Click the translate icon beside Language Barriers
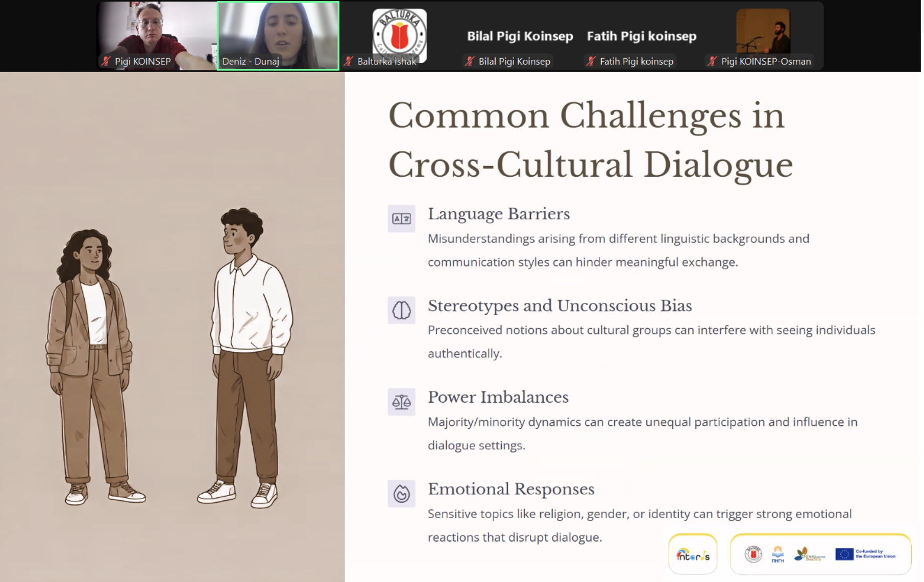Viewport: 924px width, 582px height. coord(401,219)
